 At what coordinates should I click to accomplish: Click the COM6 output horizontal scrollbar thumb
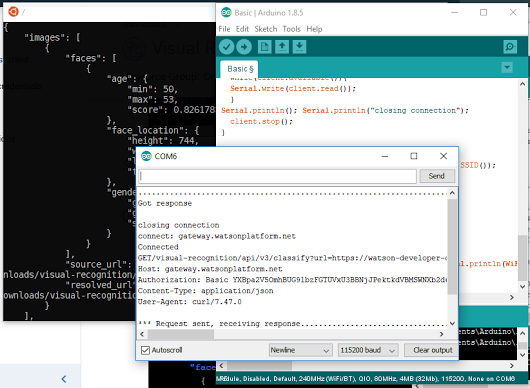pyautogui.click(x=181, y=334)
